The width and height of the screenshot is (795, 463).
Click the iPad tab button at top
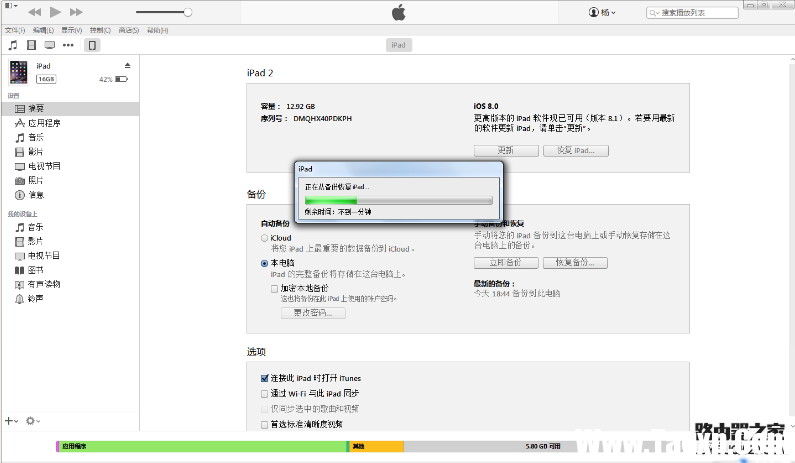tap(399, 45)
